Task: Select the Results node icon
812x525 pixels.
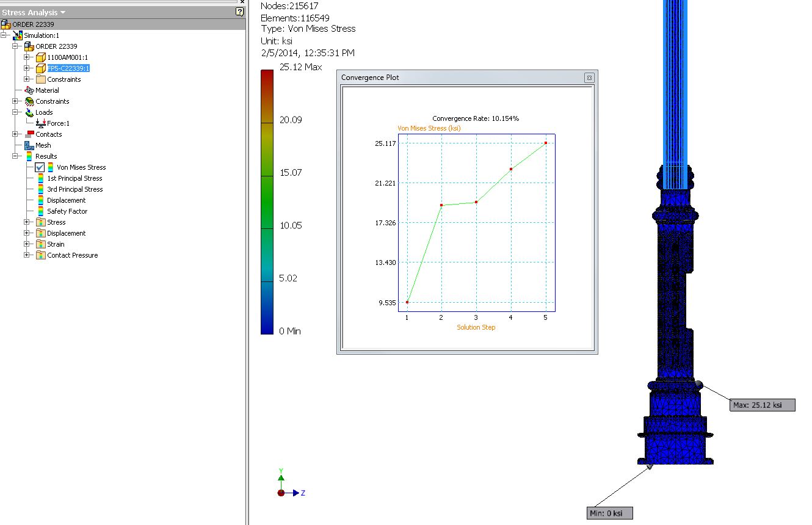Action: click(29, 156)
